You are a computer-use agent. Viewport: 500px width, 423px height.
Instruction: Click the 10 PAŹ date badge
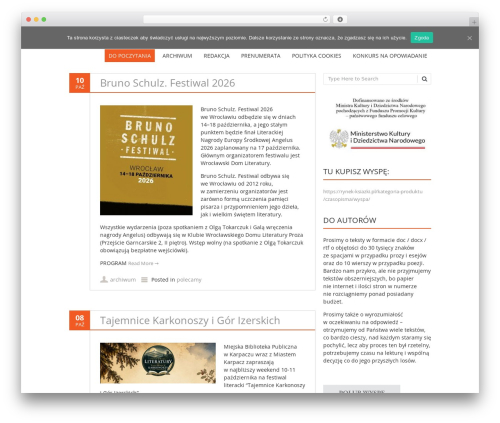click(x=80, y=83)
